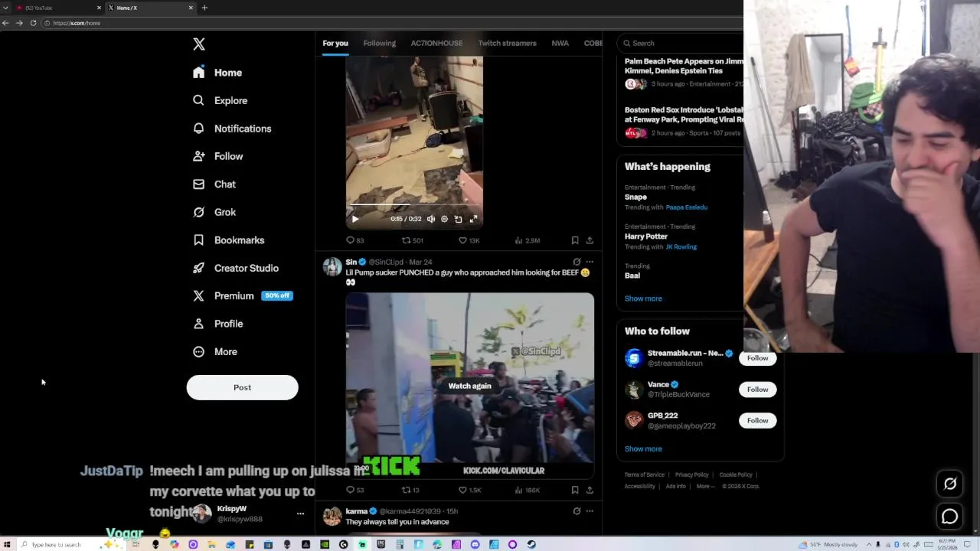This screenshot has height=551, width=980.
Task: Follow Streamable.run account
Action: 757,358
